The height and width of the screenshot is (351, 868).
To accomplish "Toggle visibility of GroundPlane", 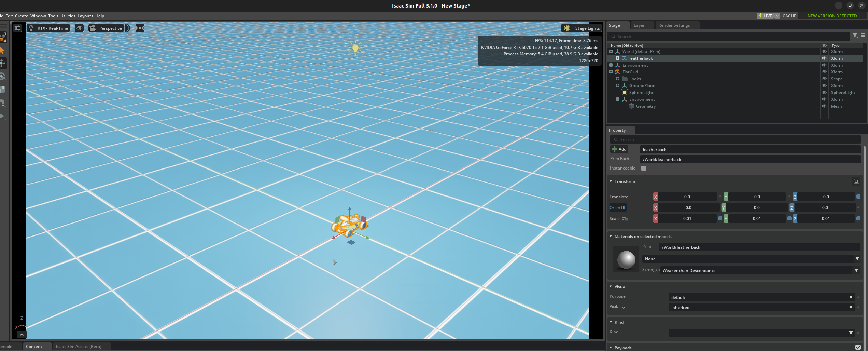I will click(x=824, y=85).
